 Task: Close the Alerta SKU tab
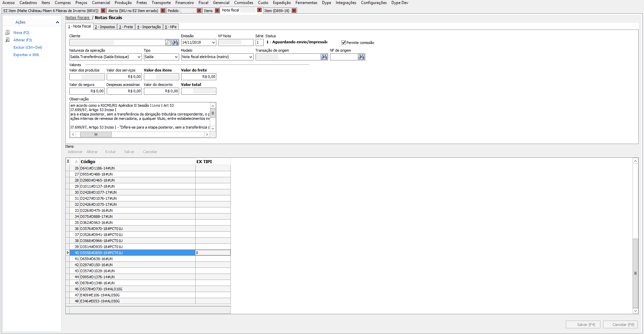[163, 11]
